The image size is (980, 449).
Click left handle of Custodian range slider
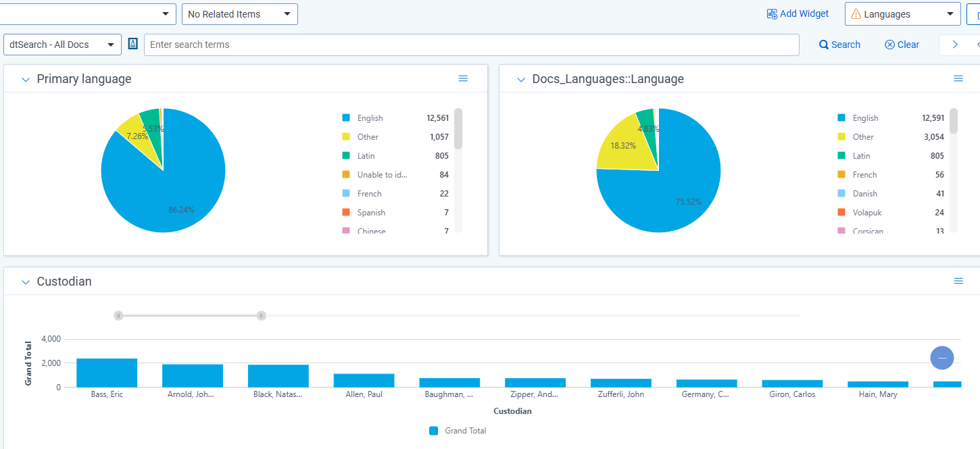(x=118, y=315)
